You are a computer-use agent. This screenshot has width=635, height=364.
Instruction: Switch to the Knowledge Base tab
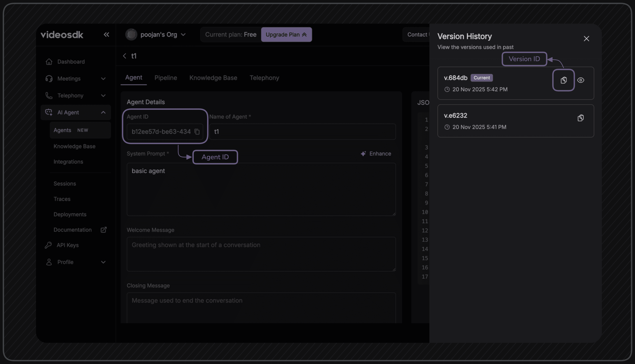click(213, 78)
